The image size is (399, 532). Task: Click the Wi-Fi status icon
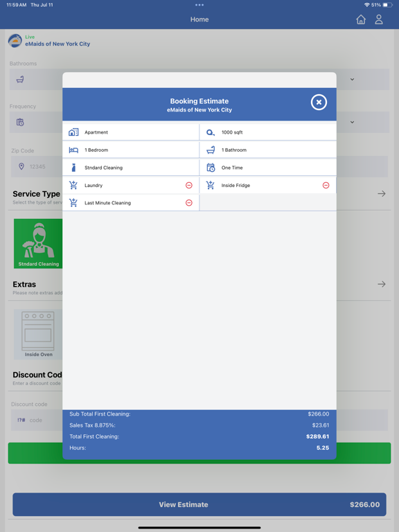coord(366,5)
